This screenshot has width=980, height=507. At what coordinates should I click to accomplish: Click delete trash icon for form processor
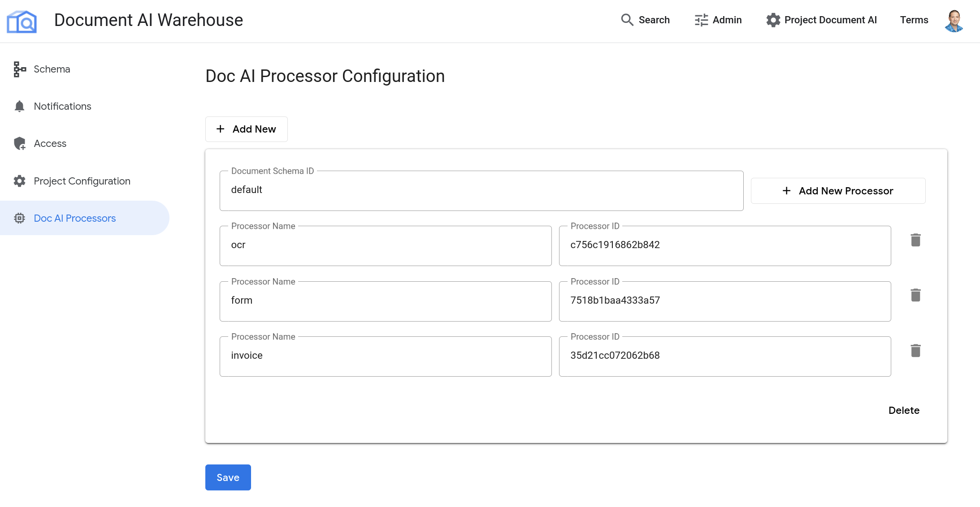916,296
